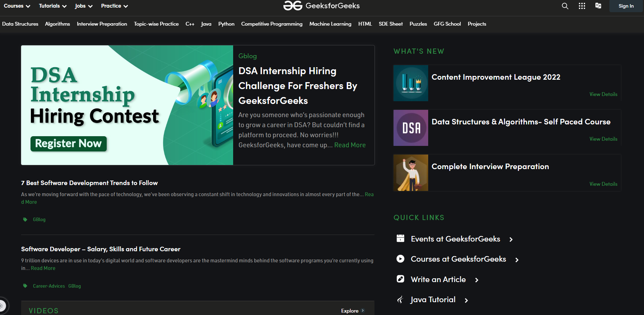Select Interview Preparation in the topic bar
Viewport: 644px width, 315px height.
(102, 24)
